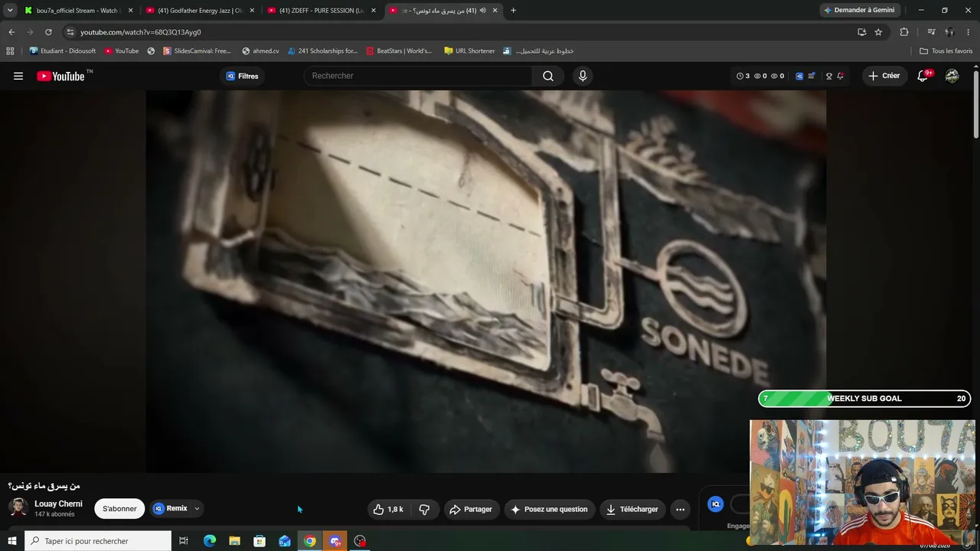
Task: Open the vidIQ Filtres button
Action: pos(243,76)
